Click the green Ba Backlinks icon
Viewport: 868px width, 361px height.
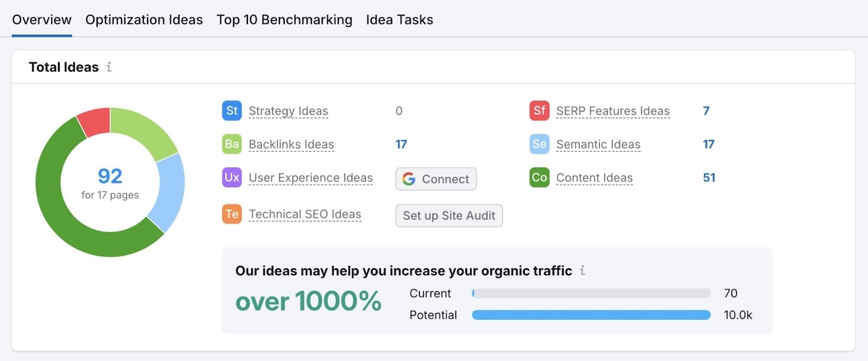tap(232, 144)
